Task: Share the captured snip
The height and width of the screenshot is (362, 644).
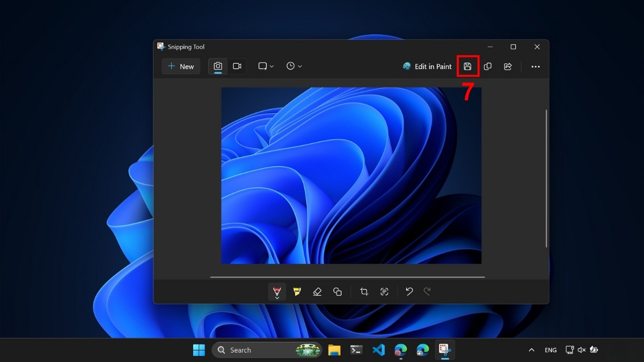Action: [507, 66]
